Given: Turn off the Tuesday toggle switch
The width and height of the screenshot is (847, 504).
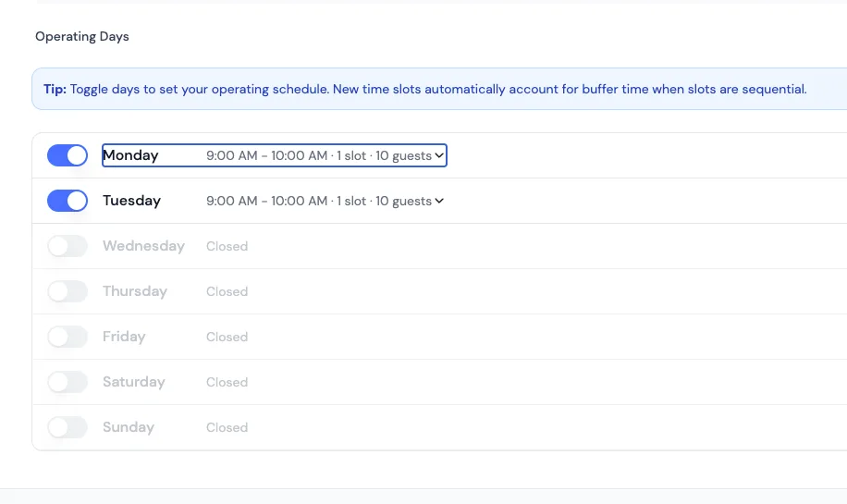Looking at the screenshot, I should 67,201.
